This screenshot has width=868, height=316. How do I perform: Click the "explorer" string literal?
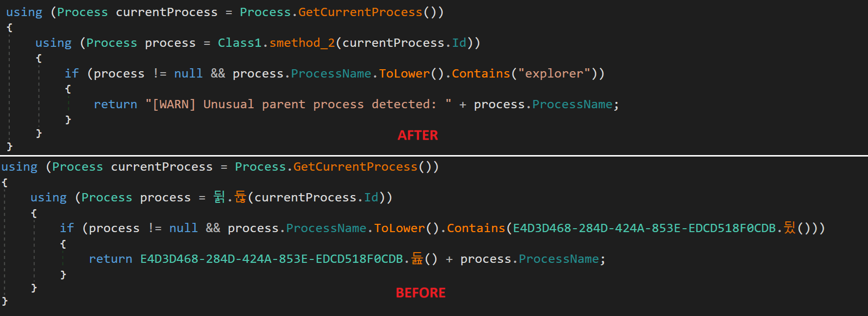point(554,74)
